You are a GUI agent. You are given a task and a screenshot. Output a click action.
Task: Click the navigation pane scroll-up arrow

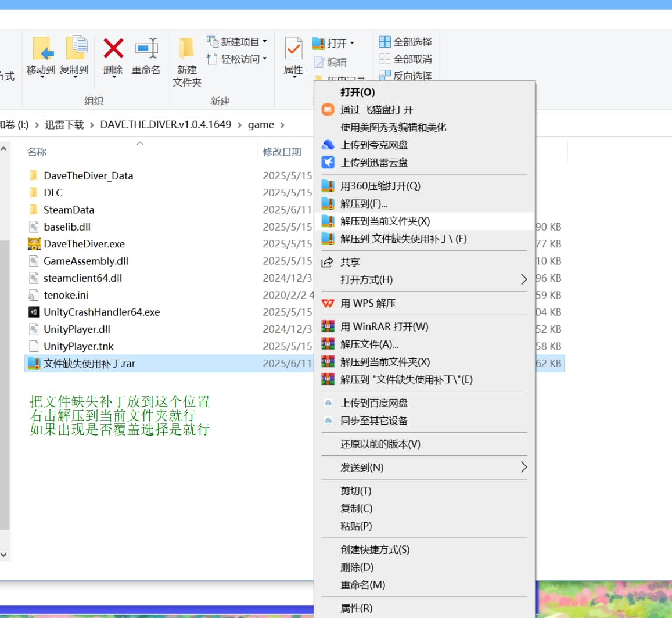(4, 149)
